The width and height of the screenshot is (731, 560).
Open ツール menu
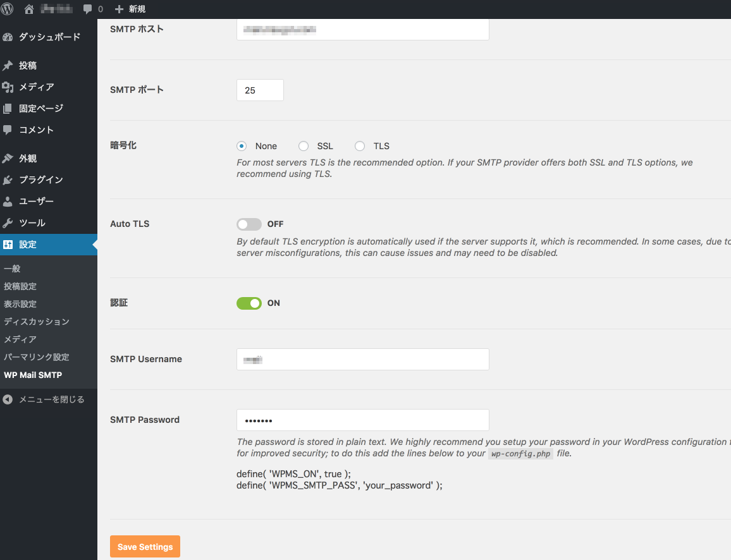tap(49, 222)
